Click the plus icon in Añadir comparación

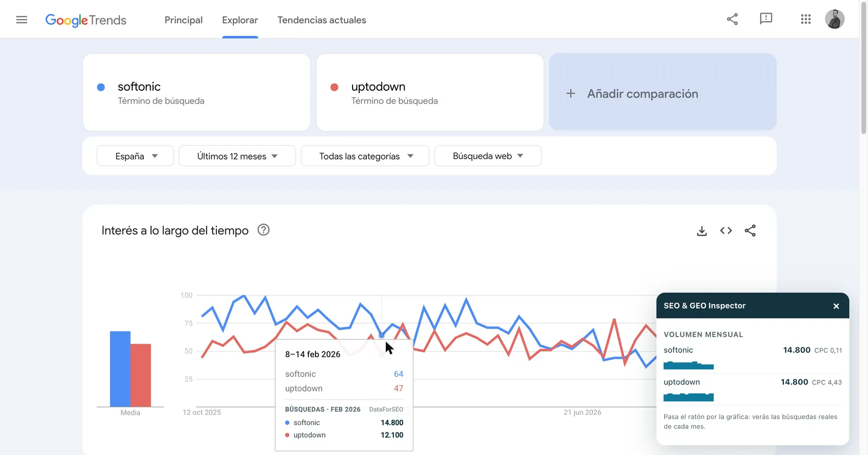[571, 93]
